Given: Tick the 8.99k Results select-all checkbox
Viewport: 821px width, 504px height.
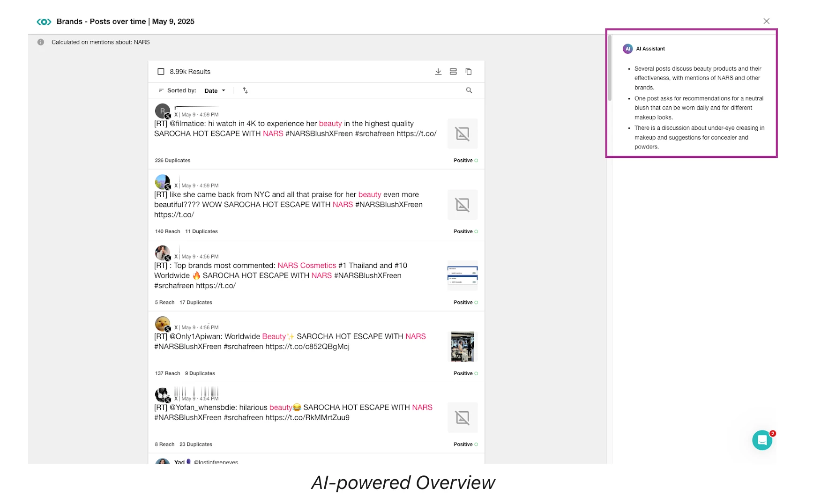Looking at the screenshot, I should (x=161, y=72).
